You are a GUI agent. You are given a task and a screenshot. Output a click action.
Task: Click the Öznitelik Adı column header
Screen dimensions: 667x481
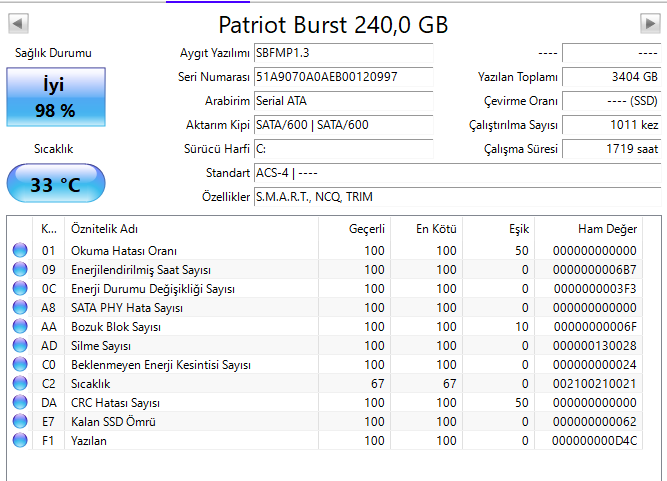pyautogui.click(x=191, y=229)
